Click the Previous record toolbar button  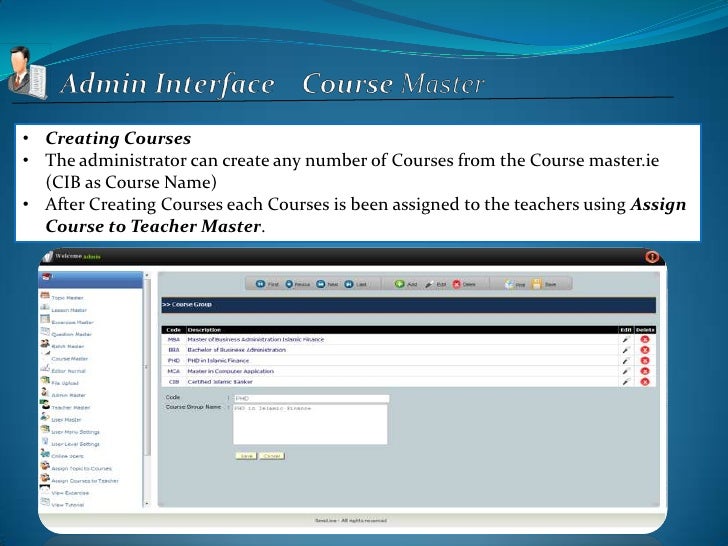[297, 284]
